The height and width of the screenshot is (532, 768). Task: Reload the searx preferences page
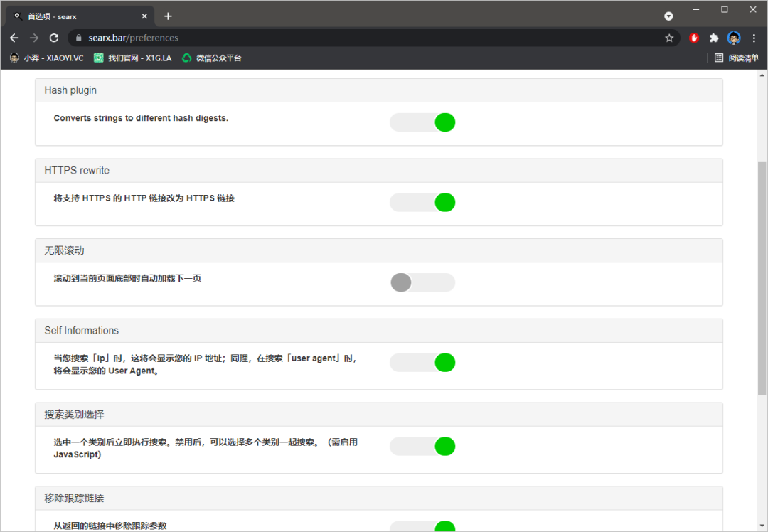pos(54,38)
